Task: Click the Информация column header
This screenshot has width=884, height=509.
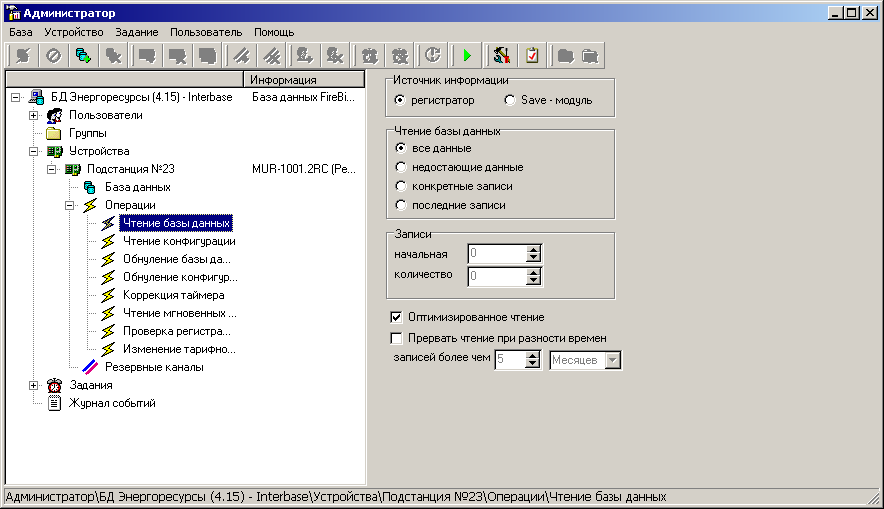Action: coord(304,79)
